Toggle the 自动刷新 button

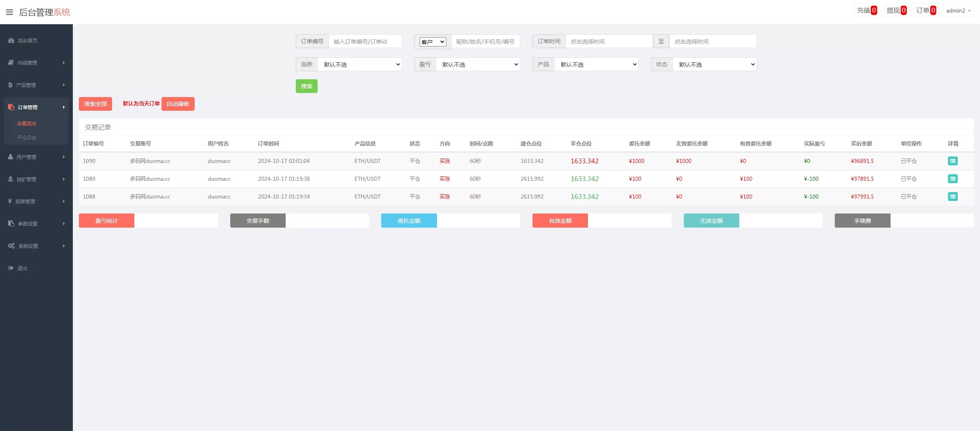tap(178, 104)
